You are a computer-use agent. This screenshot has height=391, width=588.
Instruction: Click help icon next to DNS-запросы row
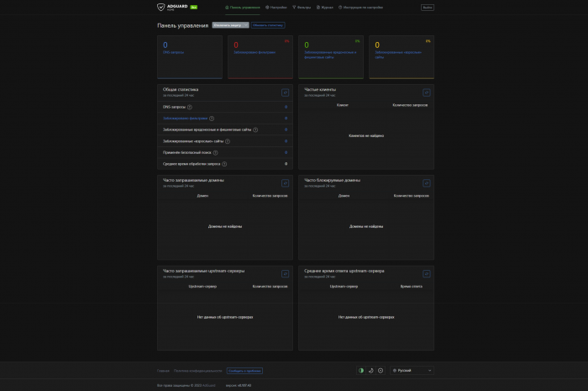(190, 107)
